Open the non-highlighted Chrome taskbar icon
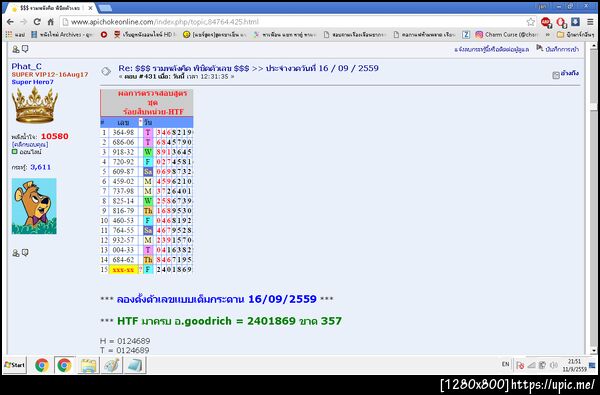600x395 pixels. (42, 365)
